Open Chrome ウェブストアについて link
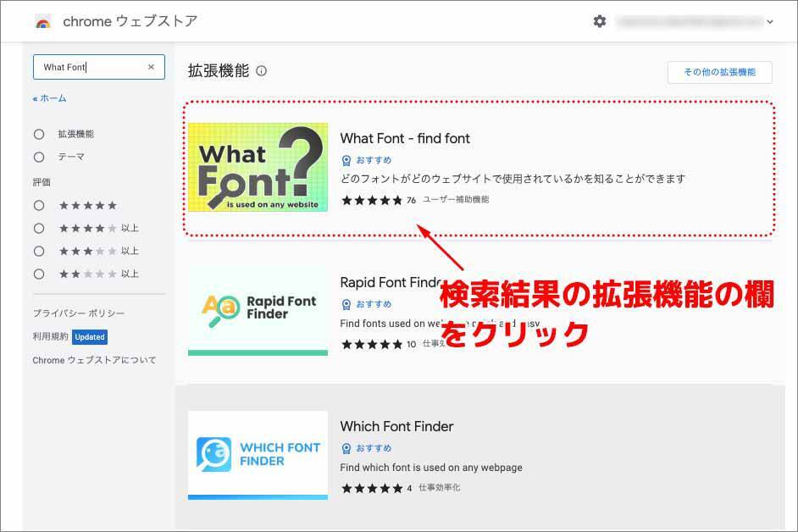This screenshot has height=532, width=798. pos(94,360)
